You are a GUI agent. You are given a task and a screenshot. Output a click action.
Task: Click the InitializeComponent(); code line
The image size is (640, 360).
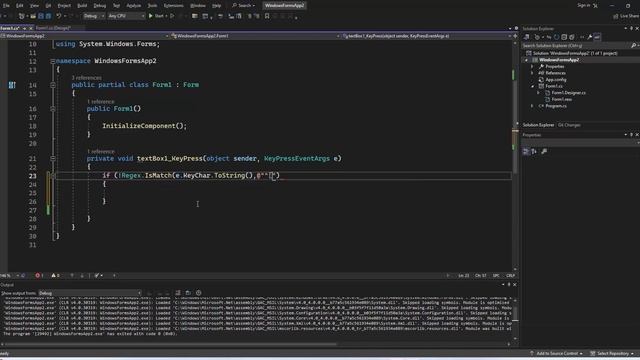[x=144, y=126]
